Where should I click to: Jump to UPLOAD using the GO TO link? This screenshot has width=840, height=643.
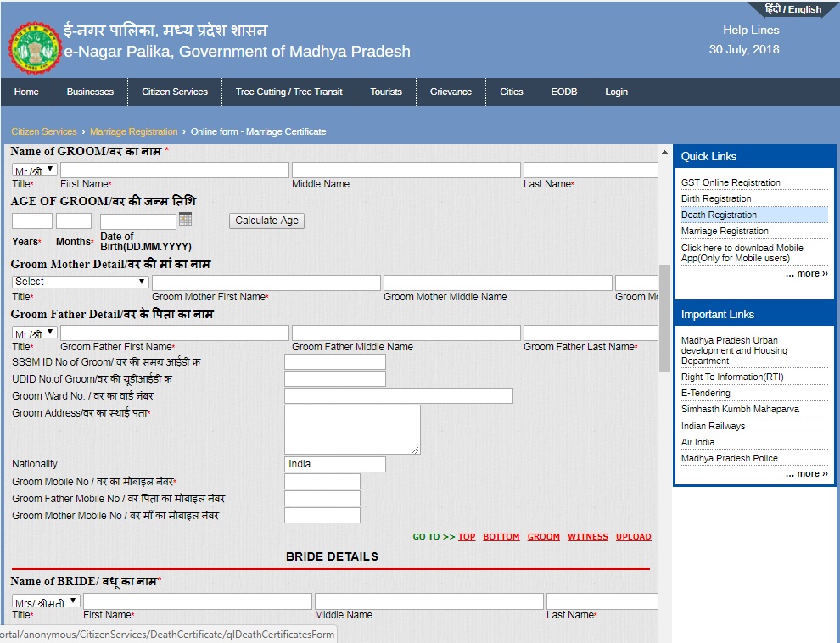pos(633,536)
